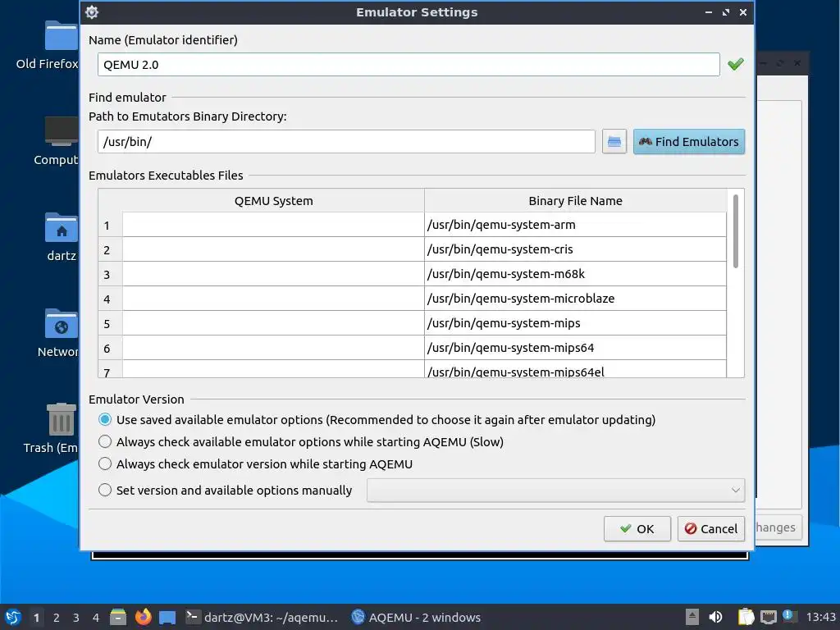Click the clipboard manager tray icon

click(745, 617)
